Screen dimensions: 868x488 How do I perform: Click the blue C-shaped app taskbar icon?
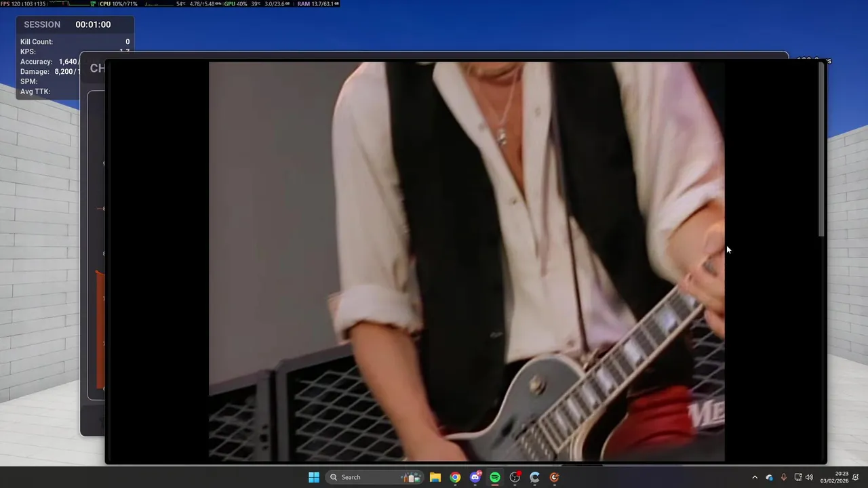(535, 477)
